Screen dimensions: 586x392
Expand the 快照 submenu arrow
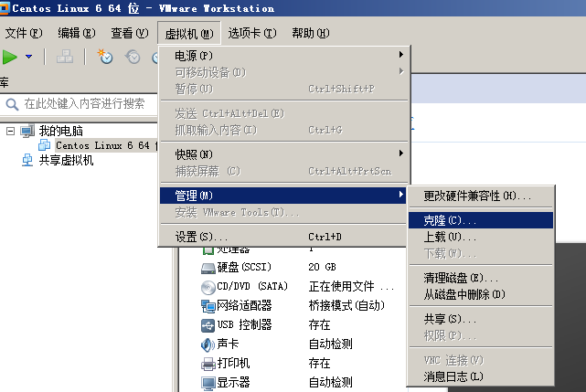(401, 154)
